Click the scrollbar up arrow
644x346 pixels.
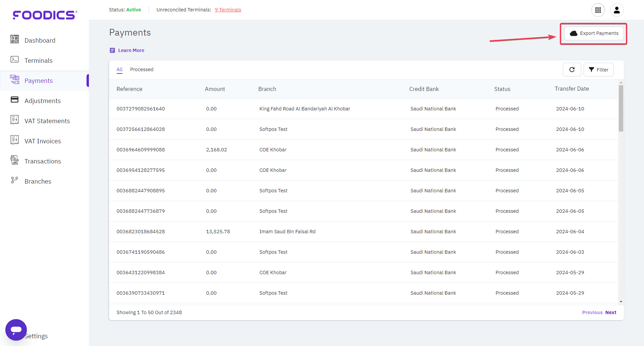pos(621,82)
